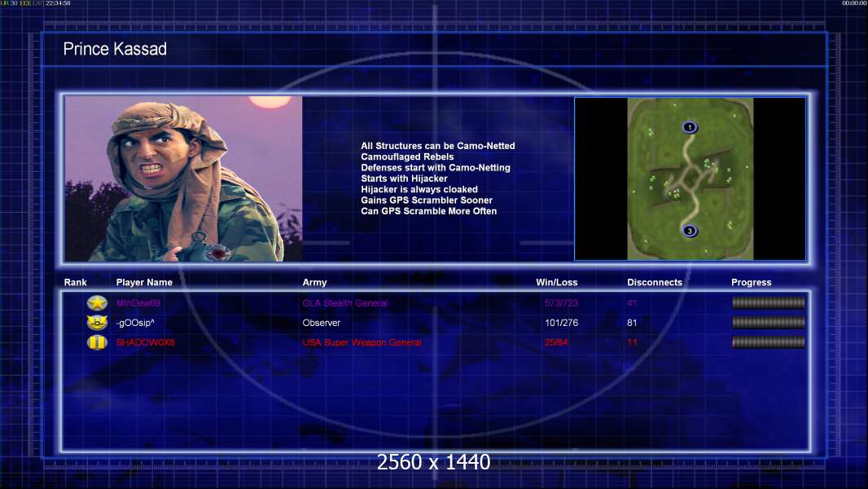Click disconnects value 41
The image size is (868, 489).
(x=632, y=303)
